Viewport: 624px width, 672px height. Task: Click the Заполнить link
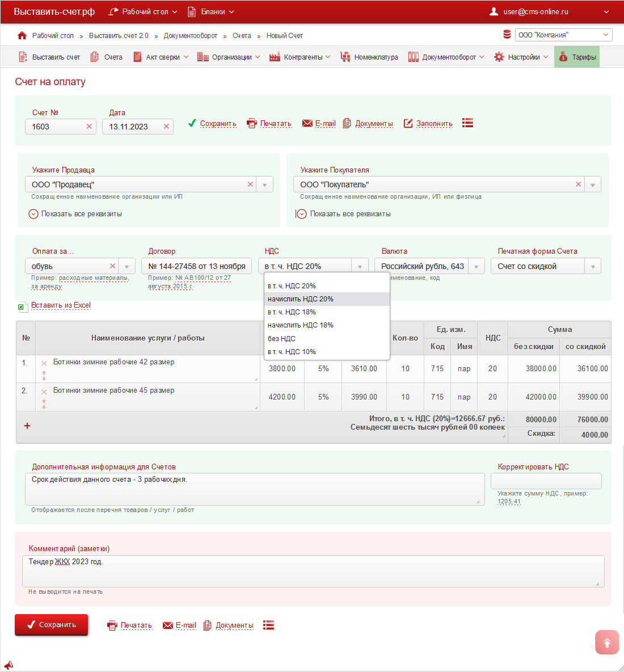435,123
